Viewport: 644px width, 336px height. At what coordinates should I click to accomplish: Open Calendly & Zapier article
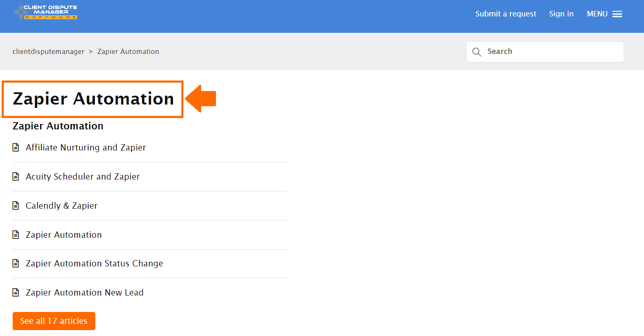(x=62, y=206)
